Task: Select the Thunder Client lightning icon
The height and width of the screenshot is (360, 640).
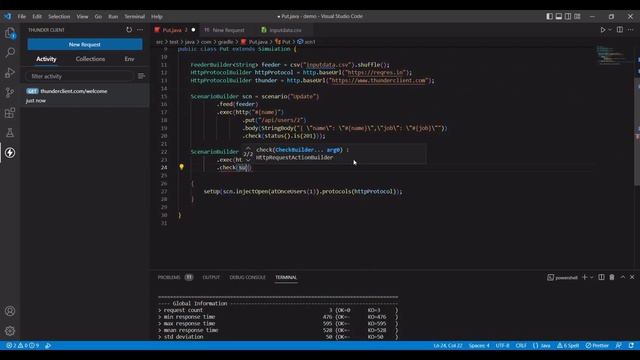Action: [x=10, y=153]
